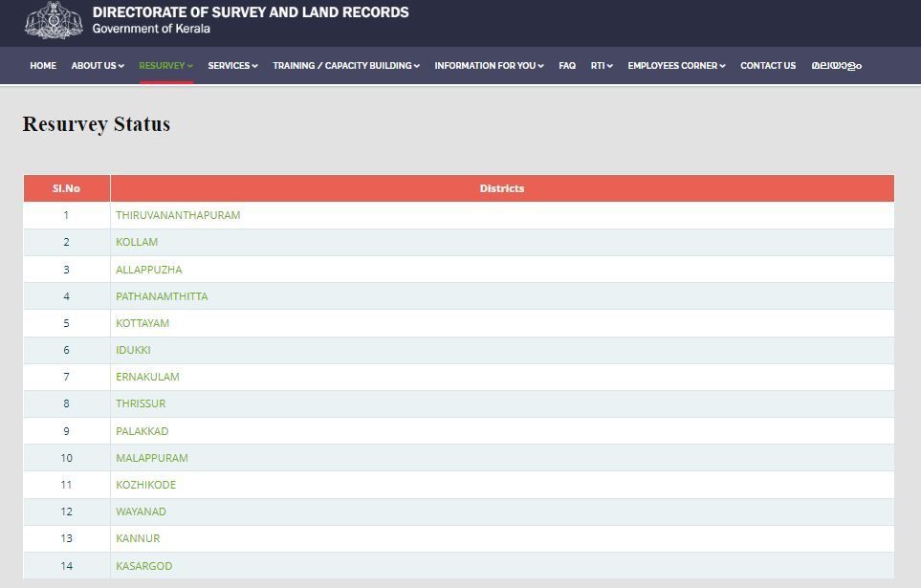View resurvey status for KOLLAM

138,242
